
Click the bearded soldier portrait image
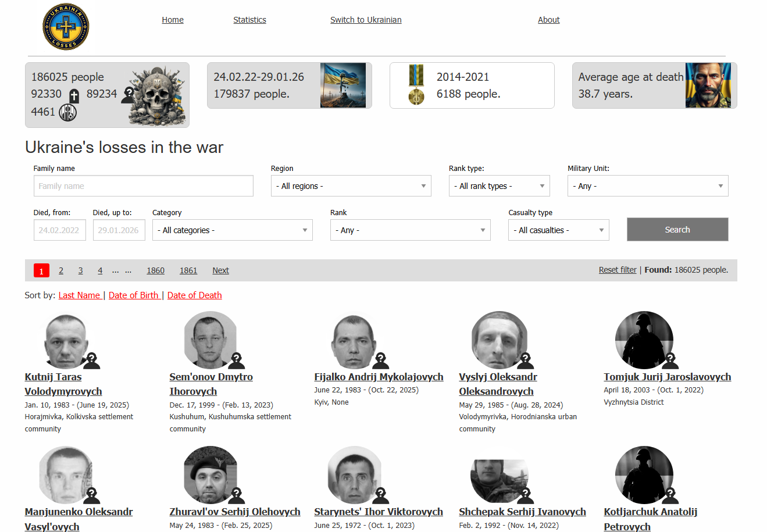point(708,85)
